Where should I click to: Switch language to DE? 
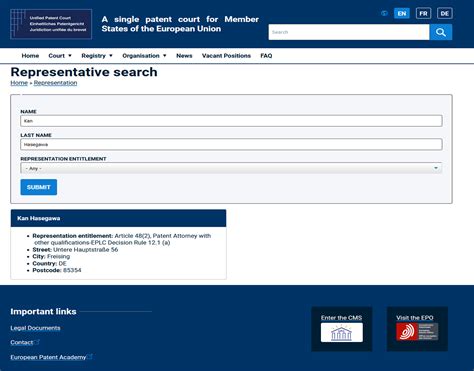(445, 14)
